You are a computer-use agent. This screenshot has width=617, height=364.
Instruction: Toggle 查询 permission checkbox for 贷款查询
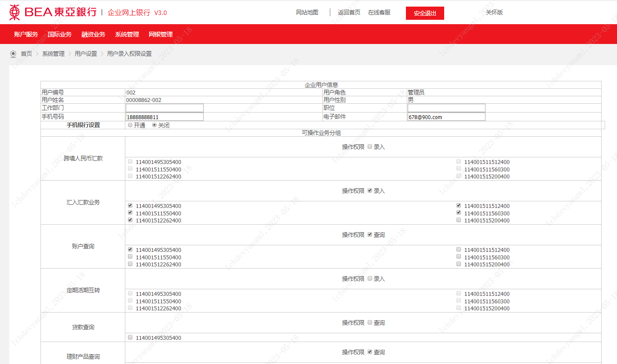(x=370, y=322)
